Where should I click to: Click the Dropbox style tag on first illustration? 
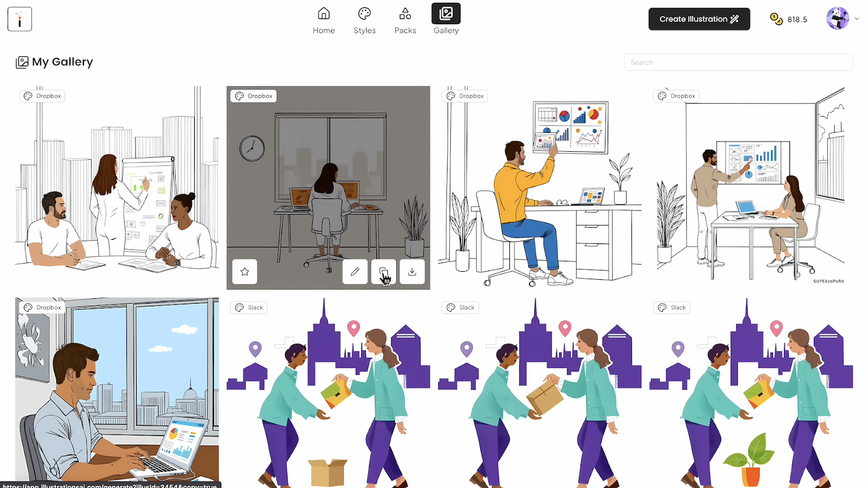coord(42,96)
